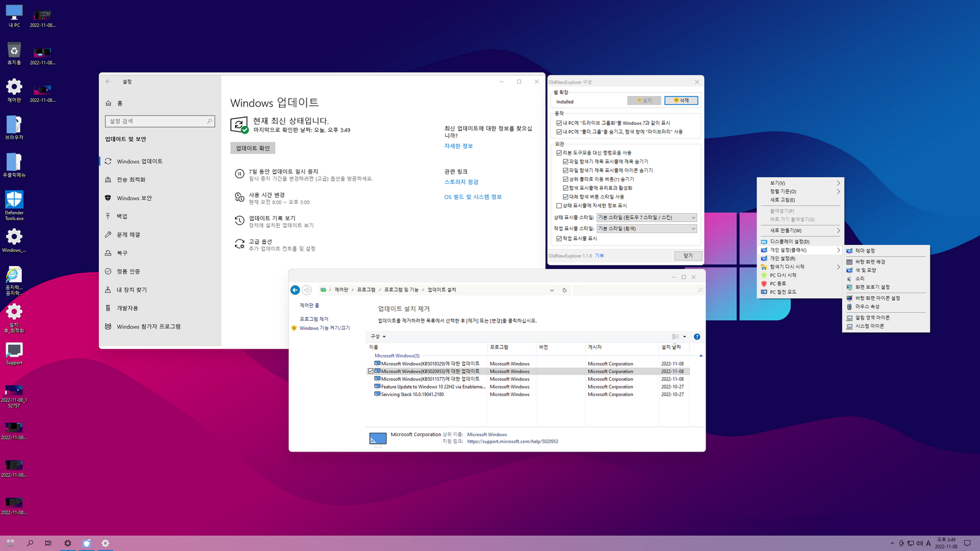Click the 사용 시간 변경 clock icon

pos(239,197)
